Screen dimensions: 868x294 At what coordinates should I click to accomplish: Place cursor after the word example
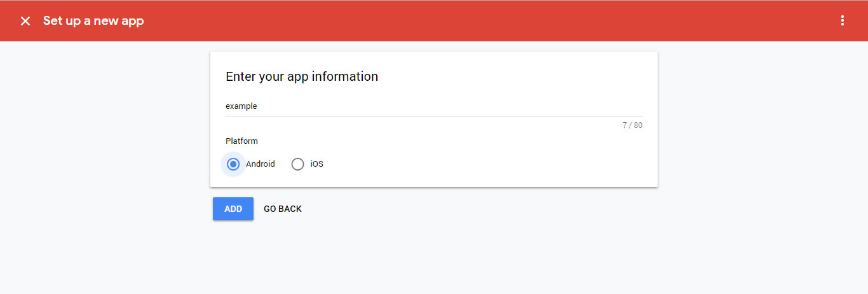(x=258, y=106)
